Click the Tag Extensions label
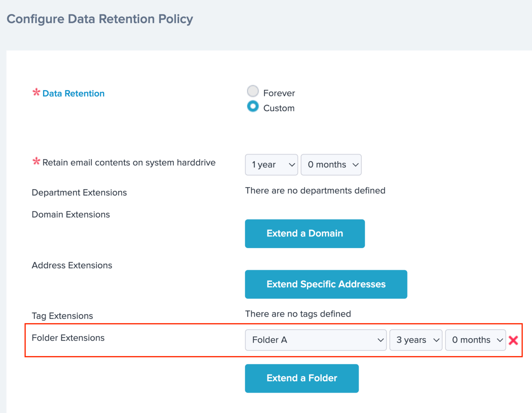The image size is (532, 413). (x=62, y=316)
